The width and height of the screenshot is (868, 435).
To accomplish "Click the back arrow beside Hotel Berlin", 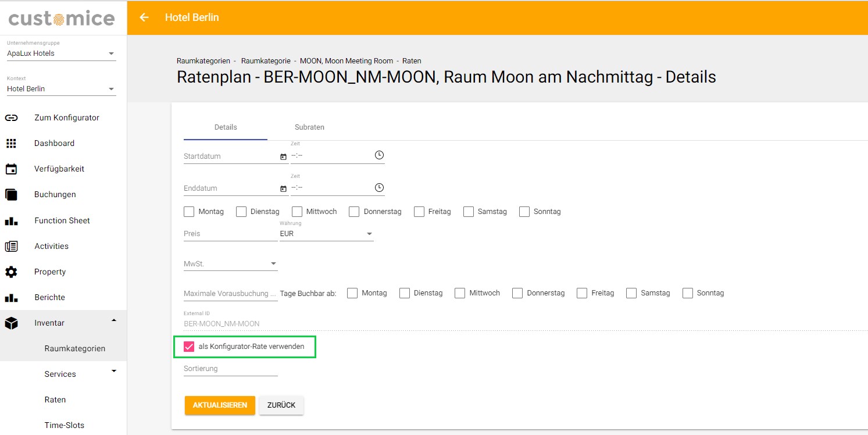I will pos(144,17).
